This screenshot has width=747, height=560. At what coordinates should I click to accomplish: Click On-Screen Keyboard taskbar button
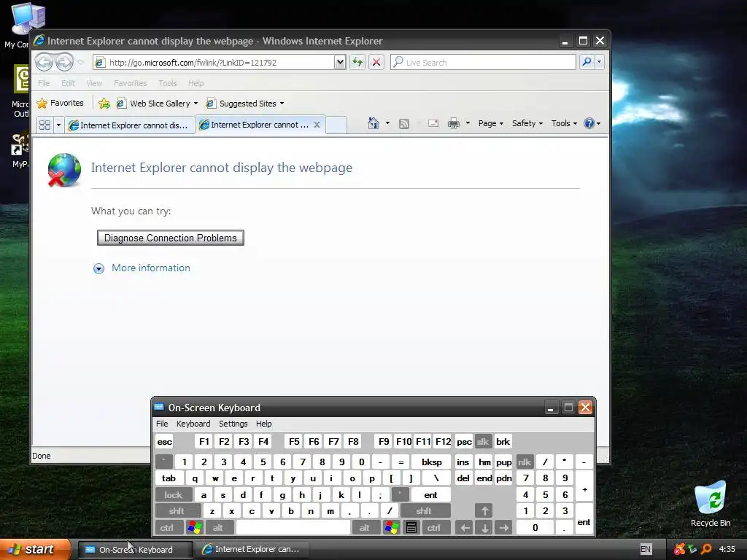(x=135, y=550)
